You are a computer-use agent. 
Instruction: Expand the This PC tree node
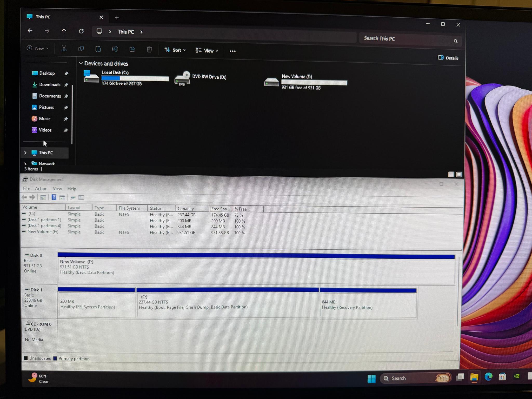click(x=25, y=153)
